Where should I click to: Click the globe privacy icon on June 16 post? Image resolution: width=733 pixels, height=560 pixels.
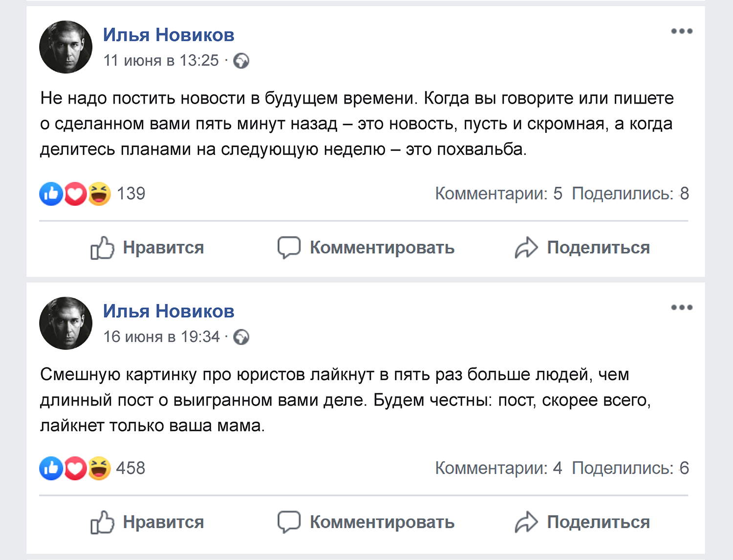click(x=241, y=337)
